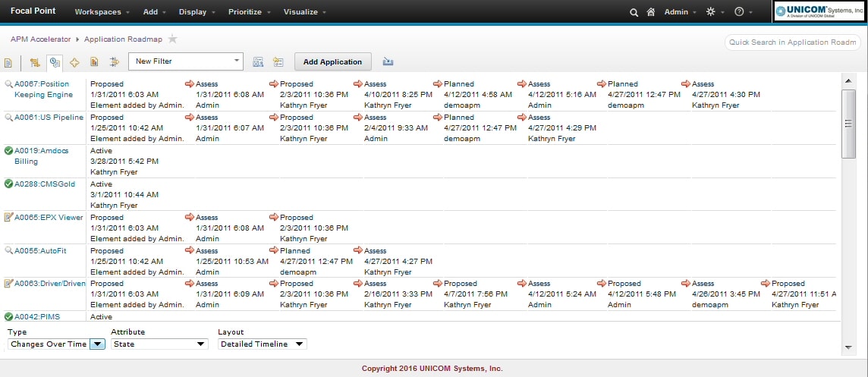Click the blue import tray icon
Screen dimensions: 868x377
click(x=388, y=61)
